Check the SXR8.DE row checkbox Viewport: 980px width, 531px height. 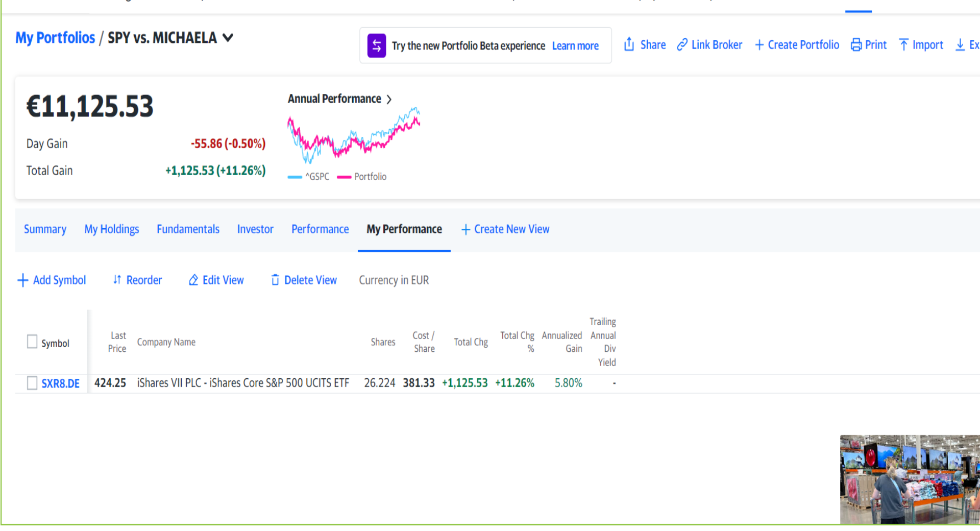(x=32, y=383)
